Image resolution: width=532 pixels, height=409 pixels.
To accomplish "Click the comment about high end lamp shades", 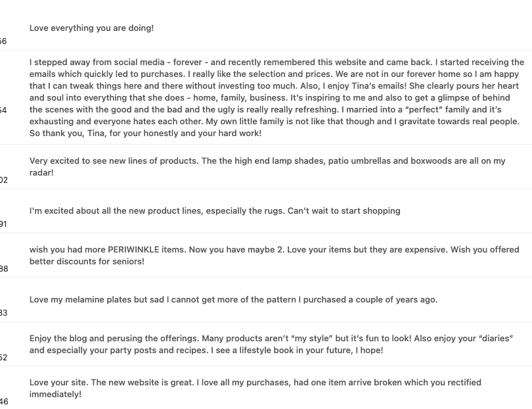I will click(x=267, y=166).
